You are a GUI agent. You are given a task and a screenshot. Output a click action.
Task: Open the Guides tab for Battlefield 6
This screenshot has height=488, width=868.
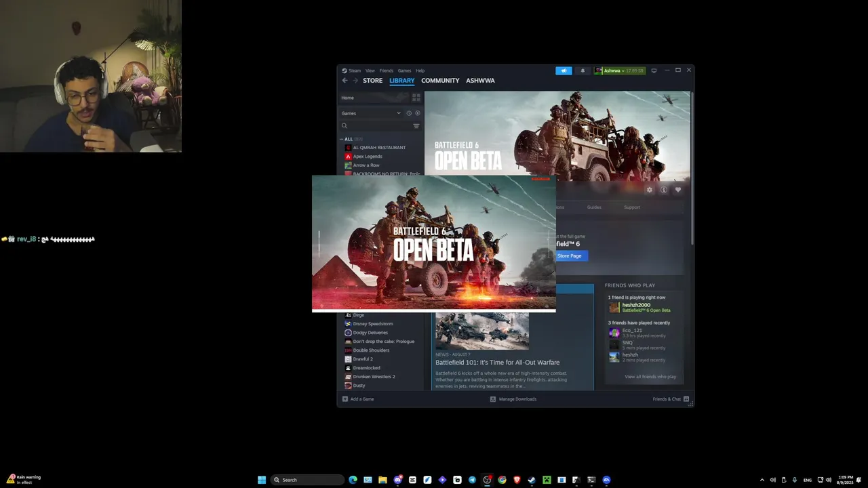tap(594, 207)
